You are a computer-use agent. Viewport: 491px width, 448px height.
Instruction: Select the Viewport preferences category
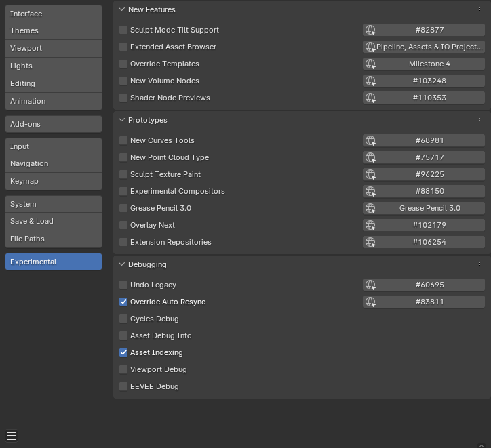point(54,48)
